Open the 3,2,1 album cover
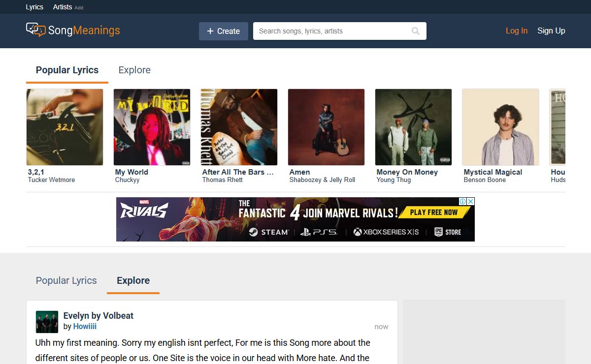Screen dimensions: 591x364 65,127
